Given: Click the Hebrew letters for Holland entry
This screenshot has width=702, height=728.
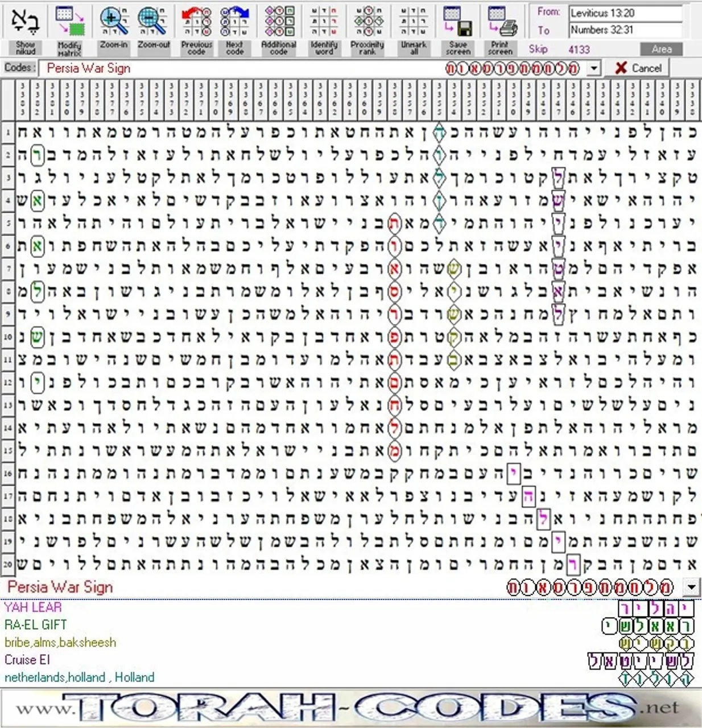Looking at the screenshot, I should (655, 679).
